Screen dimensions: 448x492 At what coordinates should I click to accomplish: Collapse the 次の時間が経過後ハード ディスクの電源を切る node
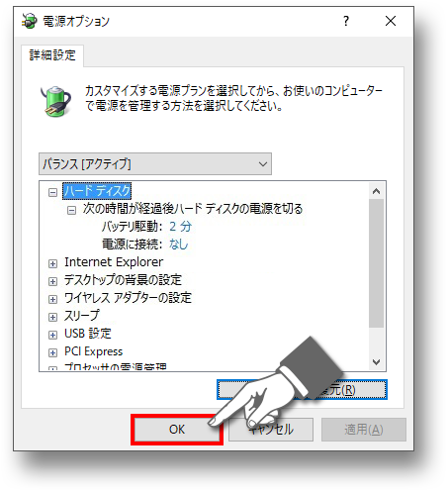coord(71,210)
